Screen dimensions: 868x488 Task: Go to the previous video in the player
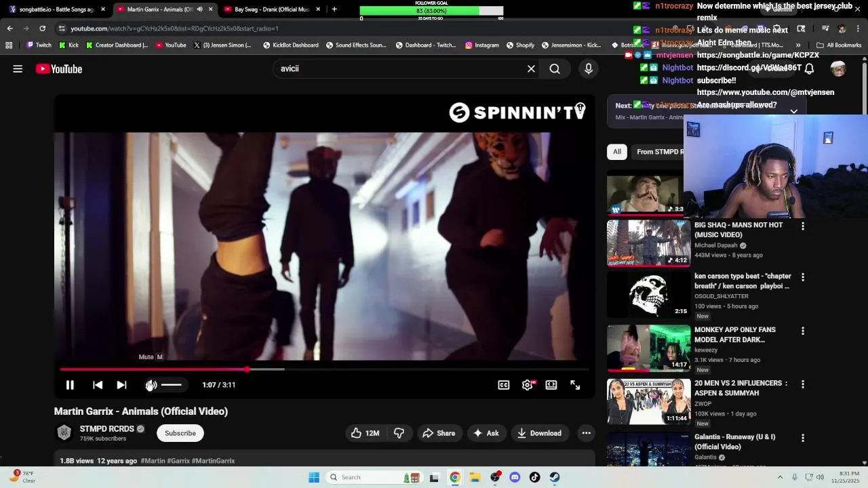point(98,385)
